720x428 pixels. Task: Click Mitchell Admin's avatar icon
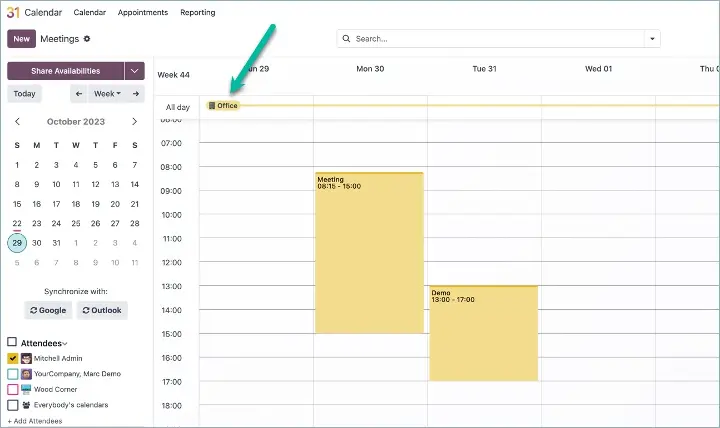point(26,358)
